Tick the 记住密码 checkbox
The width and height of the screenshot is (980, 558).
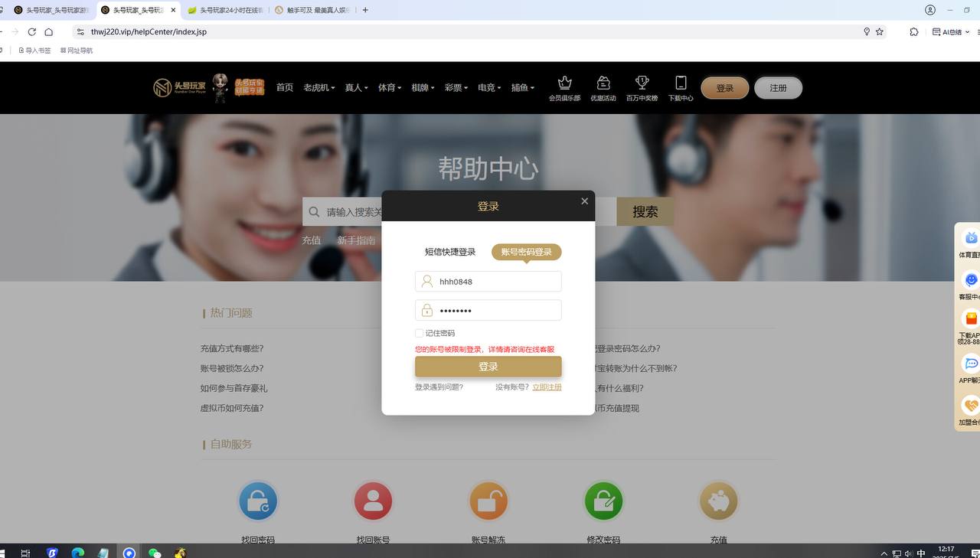coord(420,333)
